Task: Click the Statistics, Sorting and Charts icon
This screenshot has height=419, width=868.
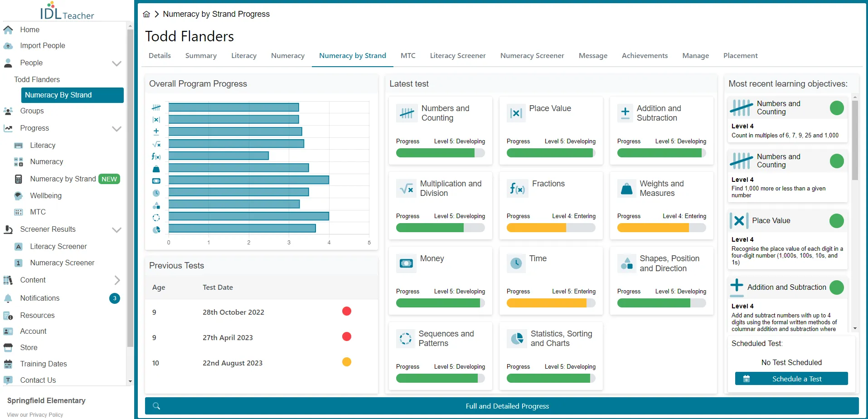Action: coord(516,338)
